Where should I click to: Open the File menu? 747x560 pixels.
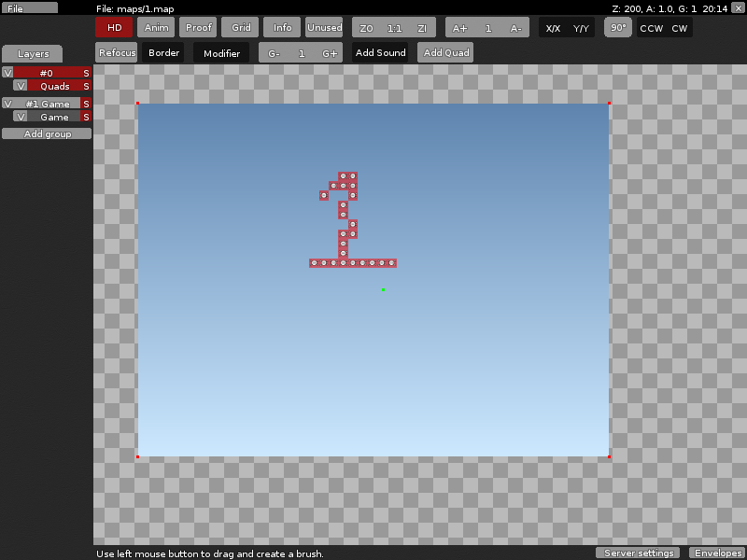(29, 7)
